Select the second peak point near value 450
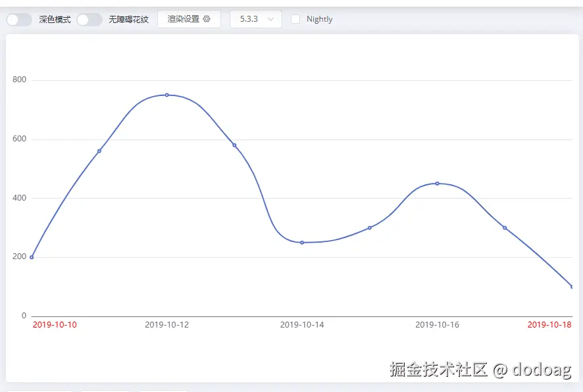 pyautogui.click(x=436, y=184)
